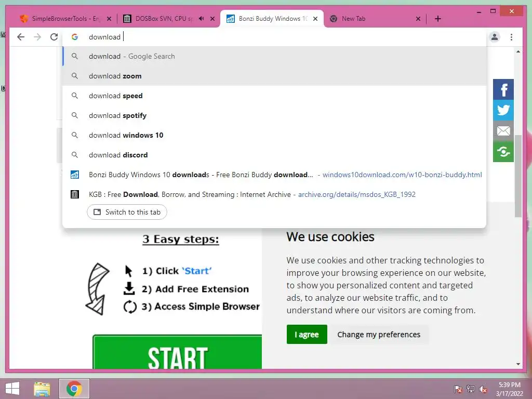Click the 'Start' link in step 1
Screen dimensions: 532x399
197,271
